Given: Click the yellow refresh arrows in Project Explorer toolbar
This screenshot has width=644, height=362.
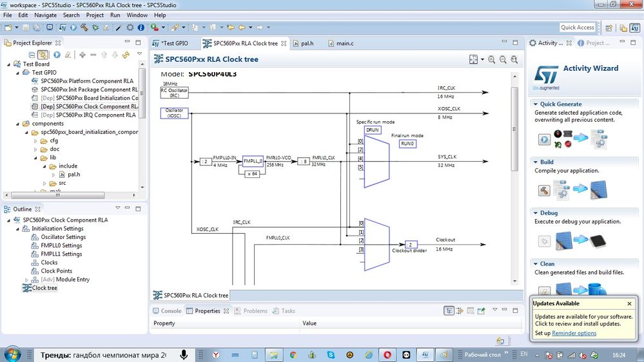Looking at the screenshot, I should pyautogui.click(x=126, y=55).
